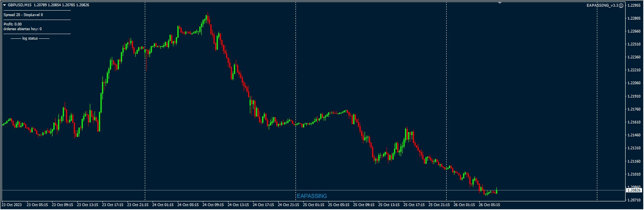Click the 1.22805 price scale label
644x210 pixels.
click(635, 18)
